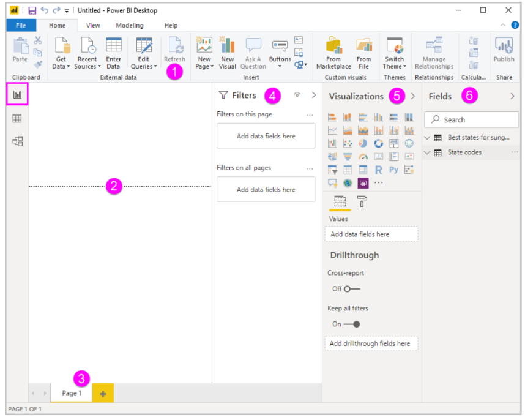Click the Enter Data button
The height and width of the screenshot is (420, 525).
pos(113,53)
